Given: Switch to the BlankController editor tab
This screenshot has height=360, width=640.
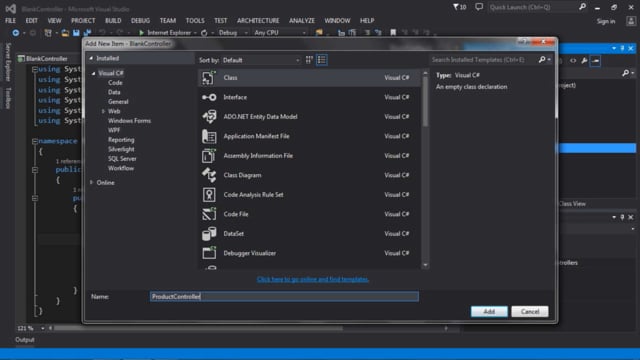Looking at the screenshot, I should tap(47, 58).
